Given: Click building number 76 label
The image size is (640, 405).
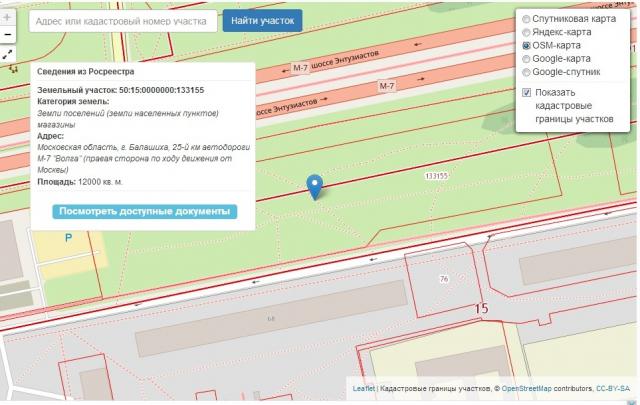Looking at the screenshot, I should (x=443, y=278).
